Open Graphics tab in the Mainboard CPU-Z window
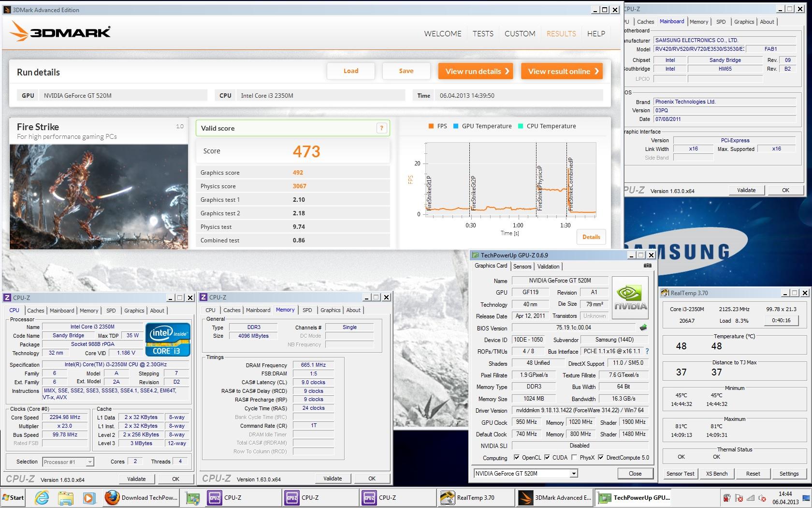The width and height of the screenshot is (812, 508). (744, 22)
